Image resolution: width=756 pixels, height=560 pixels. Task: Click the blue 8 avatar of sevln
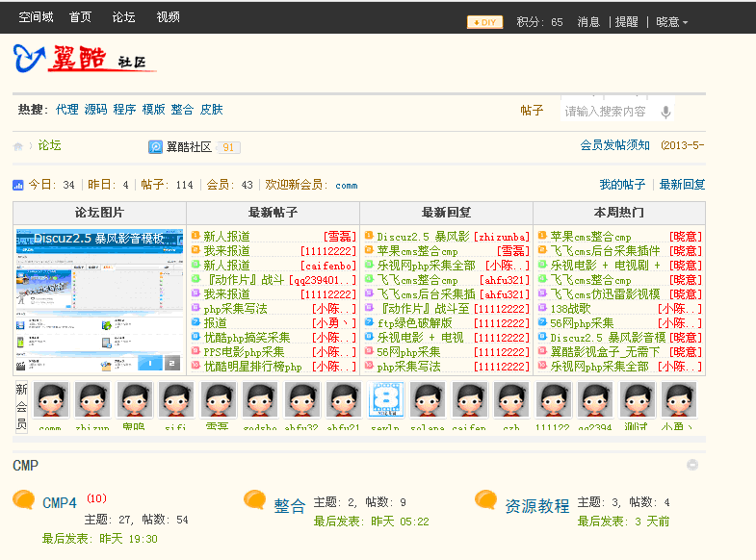pyautogui.click(x=386, y=399)
